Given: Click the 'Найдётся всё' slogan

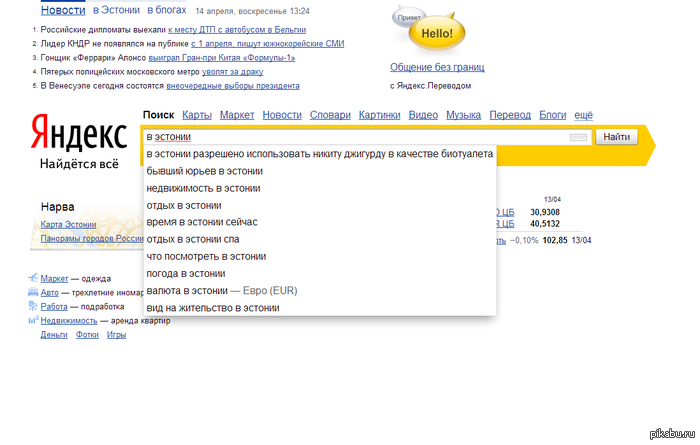Looking at the screenshot, I should coord(79,164).
